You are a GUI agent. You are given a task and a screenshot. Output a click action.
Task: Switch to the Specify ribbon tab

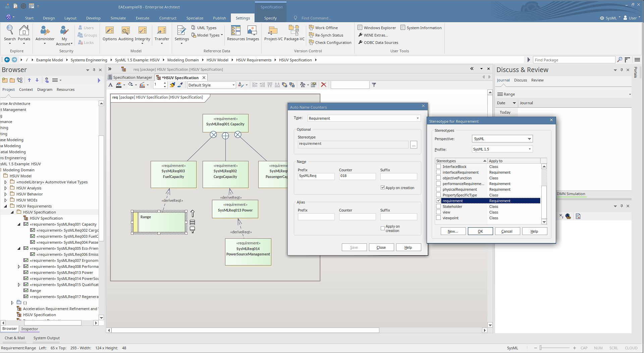(270, 18)
